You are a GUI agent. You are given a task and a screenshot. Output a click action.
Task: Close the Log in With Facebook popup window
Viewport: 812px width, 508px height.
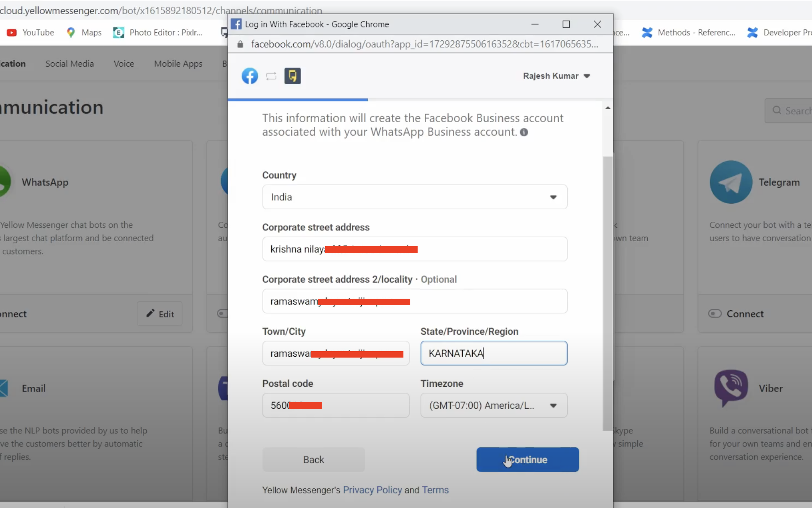click(x=597, y=24)
